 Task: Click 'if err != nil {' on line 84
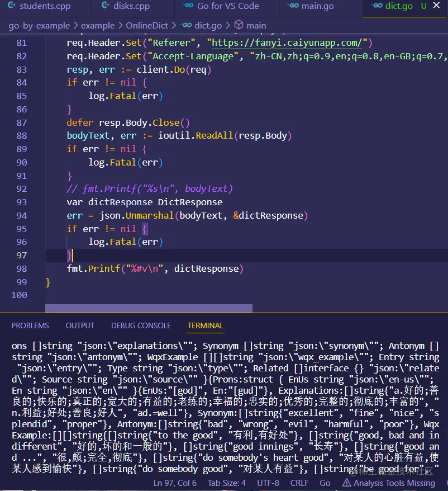coord(107,83)
